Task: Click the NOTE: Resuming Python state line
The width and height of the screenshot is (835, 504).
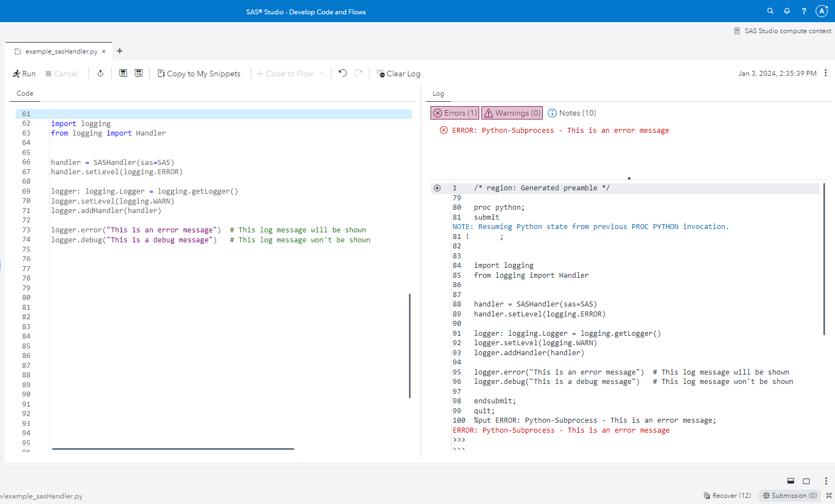Action: coord(591,227)
